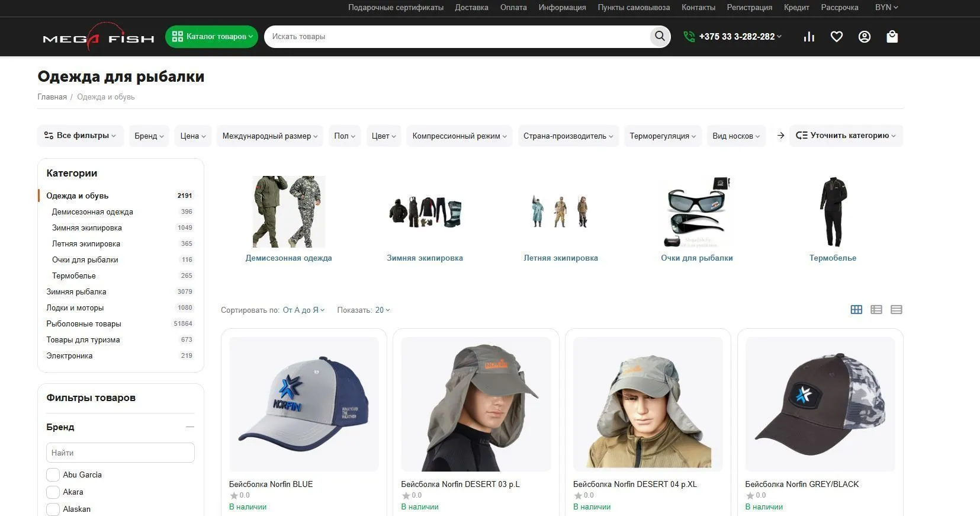Switch to compact list view layout

(896, 309)
